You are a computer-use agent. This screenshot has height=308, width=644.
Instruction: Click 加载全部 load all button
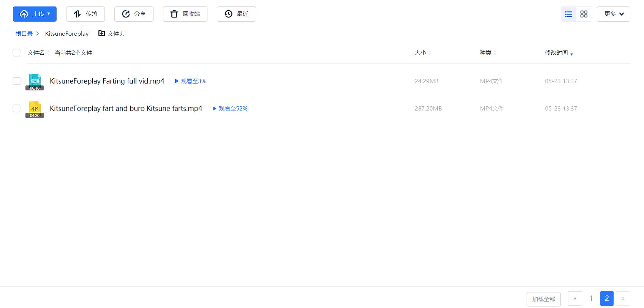pyautogui.click(x=543, y=299)
